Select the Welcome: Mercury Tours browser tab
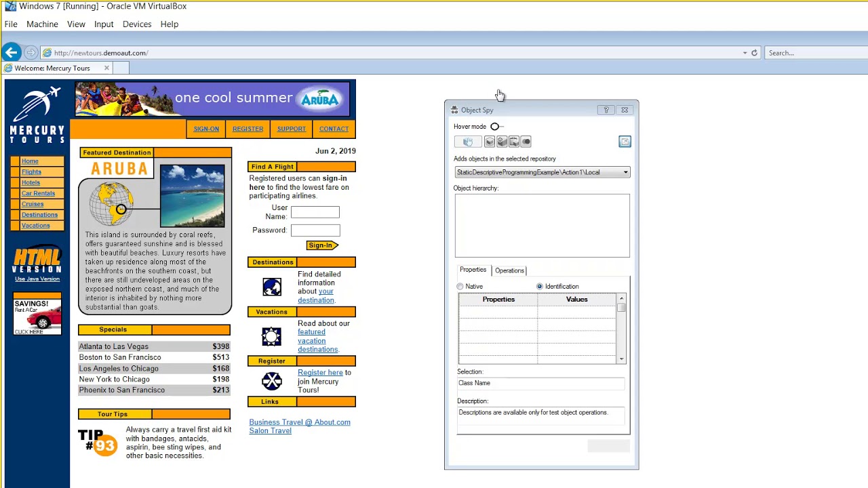 coord(57,68)
